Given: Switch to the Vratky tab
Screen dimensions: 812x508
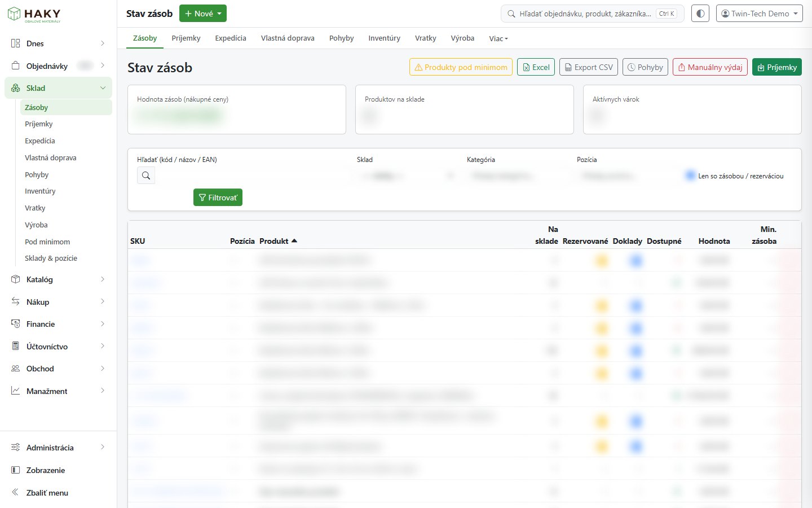Looking at the screenshot, I should [426, 38].
